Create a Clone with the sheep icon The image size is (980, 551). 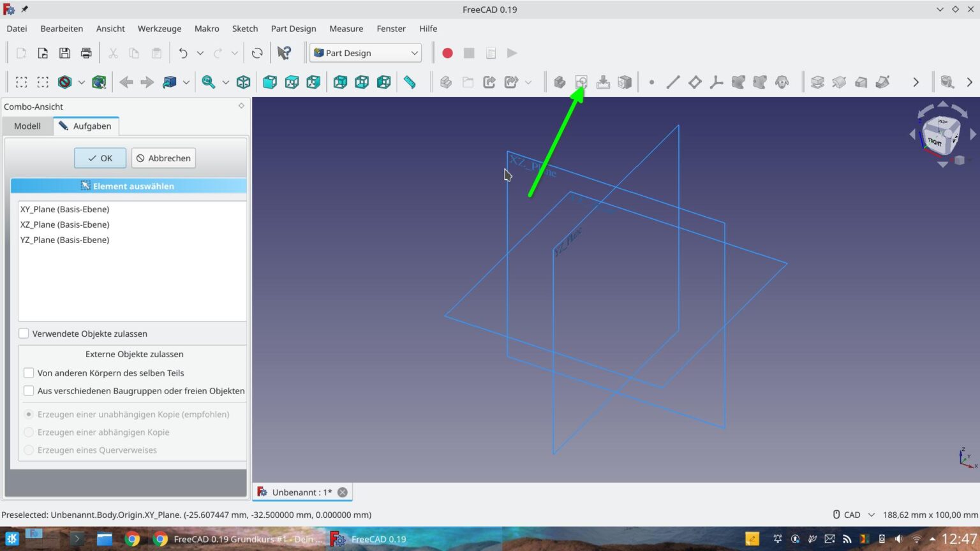click(x=782, y=82)
